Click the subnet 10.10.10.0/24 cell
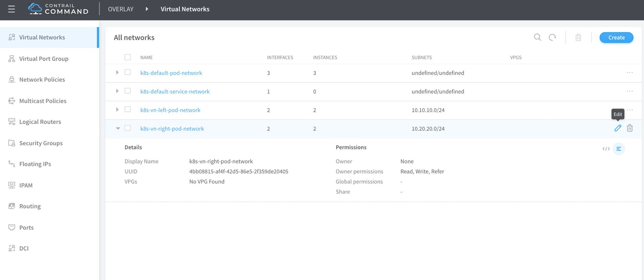Screen dimensions: 644x280 428,110
